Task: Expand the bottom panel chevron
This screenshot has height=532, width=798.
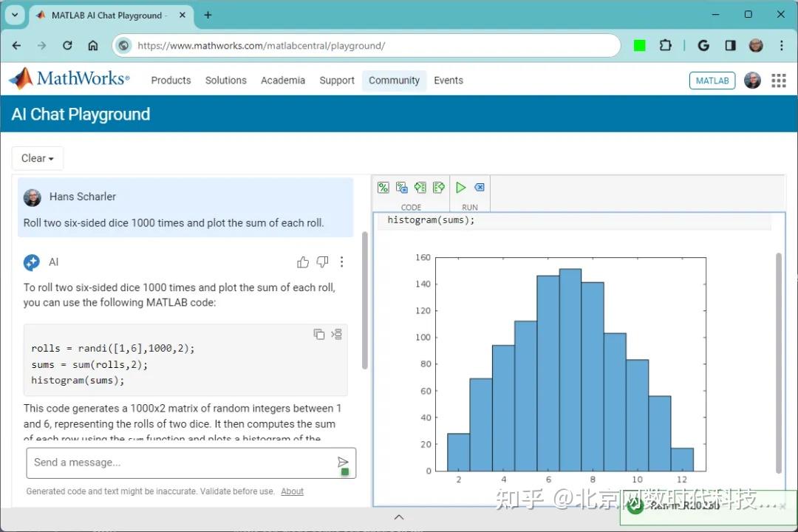Action: [399, 516]
